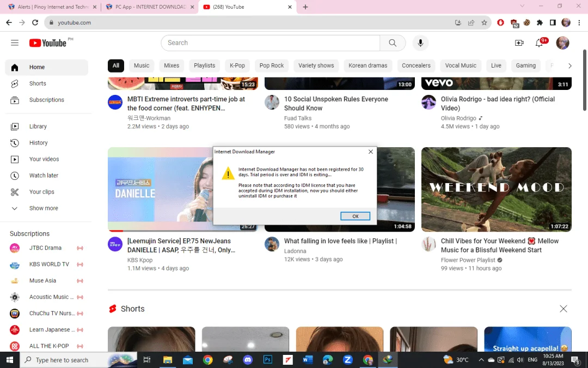Open the Weekend Mood video thumbnail
The image size is (588, 368).
point(496,189)
